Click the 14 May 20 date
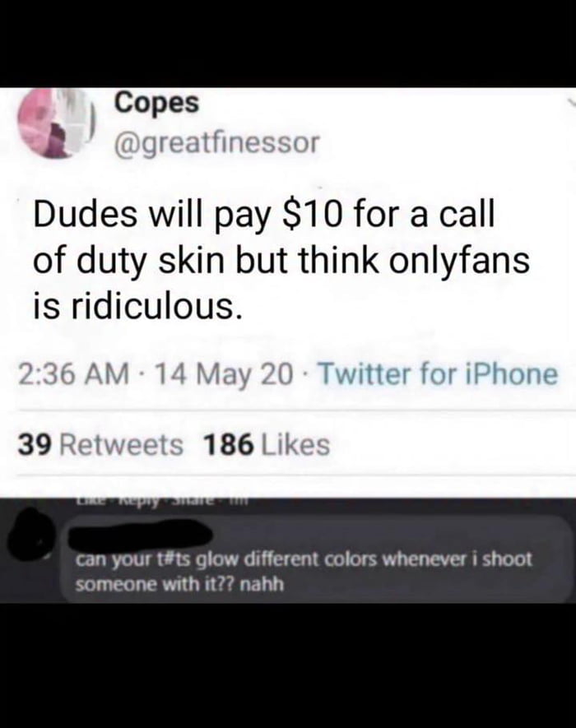Image resolution: width=576 pixels, height=728 pixels. [x=224, y=374]
